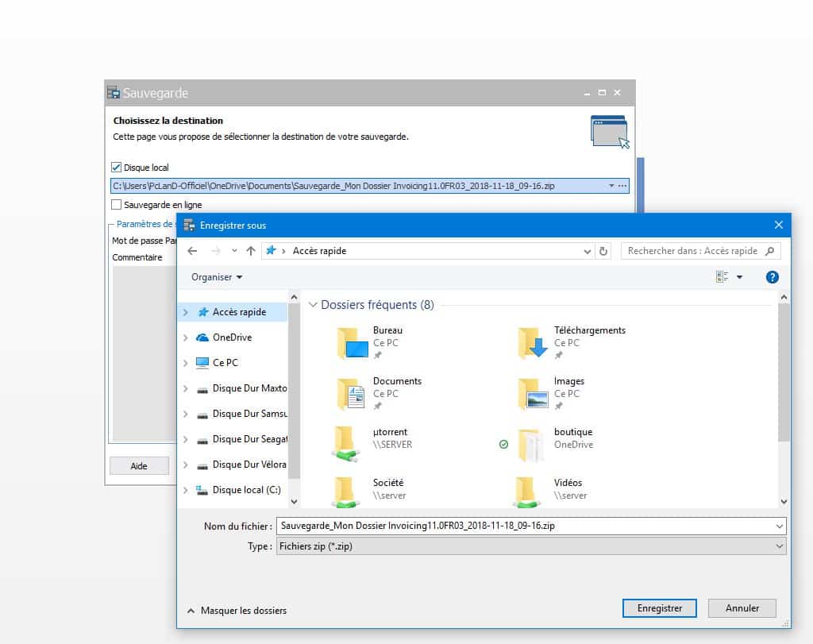Click the back arrow navigation icon

pos(192,251)
